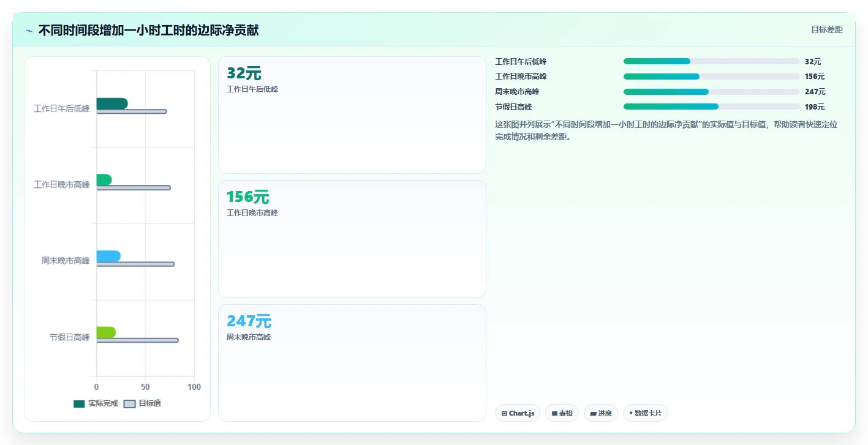
Task: Click the 247元 value in progress list
Action: (x=815, y=92)
